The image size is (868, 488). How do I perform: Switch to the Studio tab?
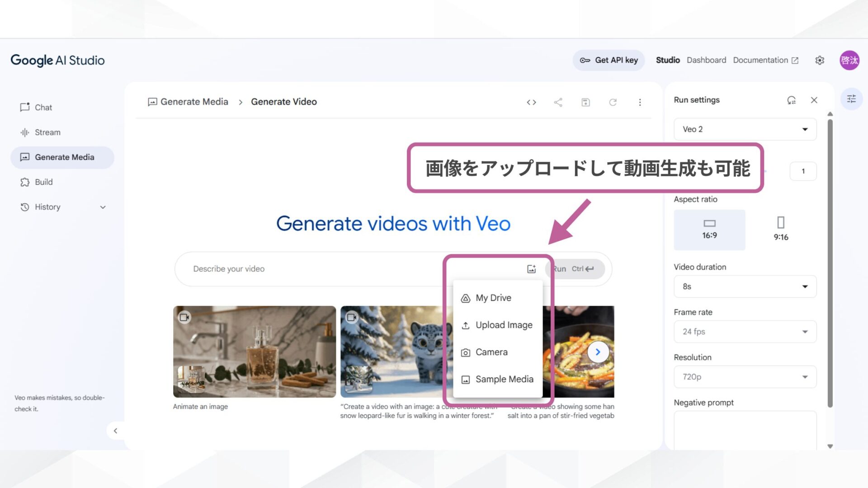pos(668,60)
